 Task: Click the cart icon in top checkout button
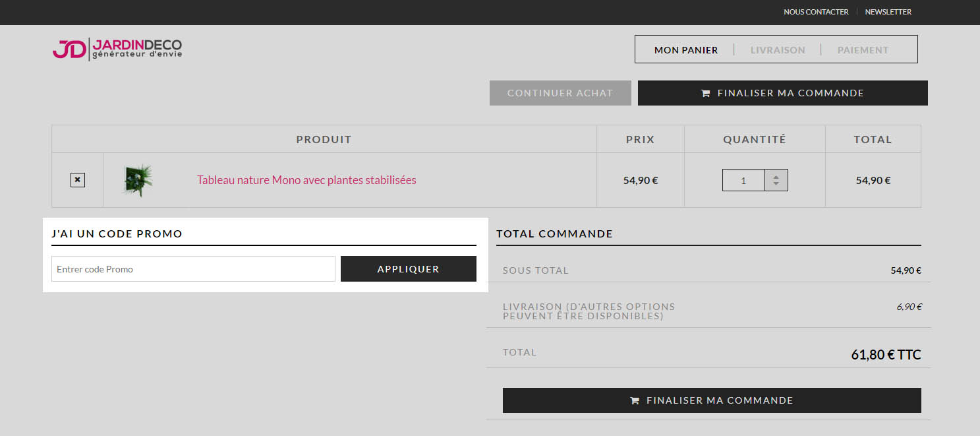(705, 93)
